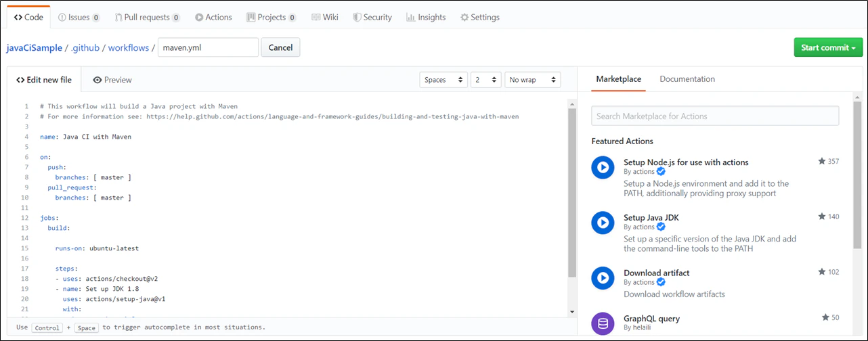
Task: Click the GraphQL query database icon
Action: 603,323
